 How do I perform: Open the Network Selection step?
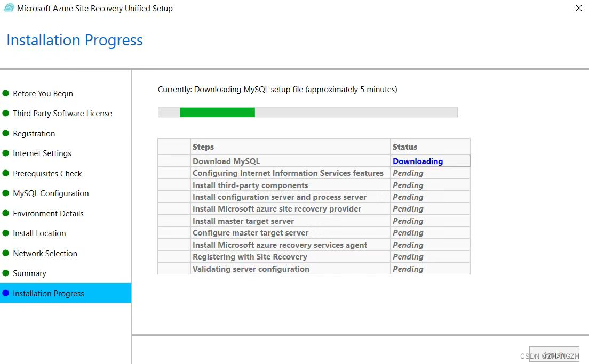45,253
